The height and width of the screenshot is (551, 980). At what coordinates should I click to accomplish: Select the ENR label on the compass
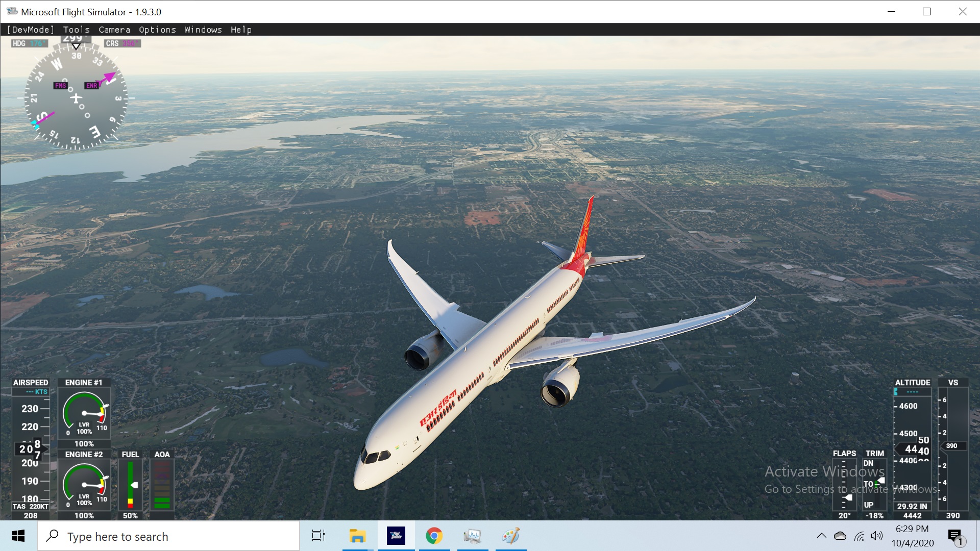(92, 86)
